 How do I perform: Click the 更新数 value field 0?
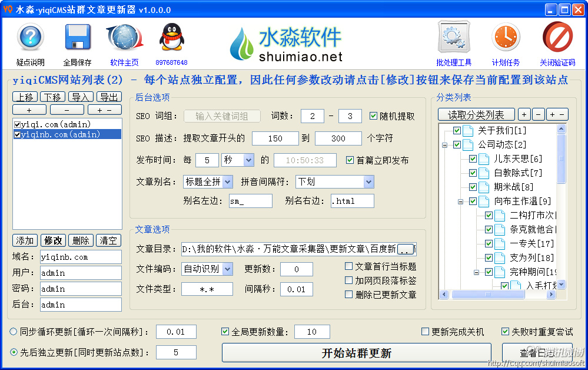[x=296, y=269]
